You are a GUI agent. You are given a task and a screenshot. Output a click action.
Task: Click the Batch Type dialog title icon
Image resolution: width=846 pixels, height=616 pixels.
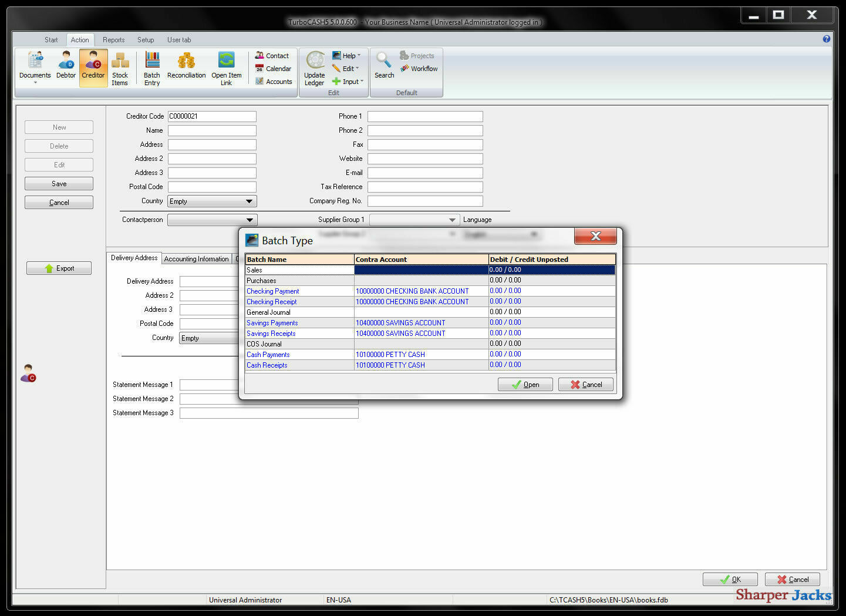coord(252,240)
